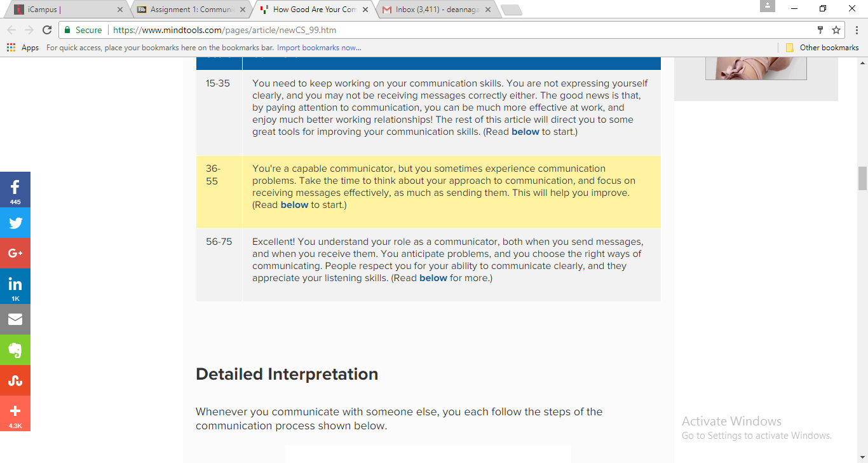Open the Apps bookmarks shortcut
The width and height of the screenshot is (868, 463).
(23, 48)
